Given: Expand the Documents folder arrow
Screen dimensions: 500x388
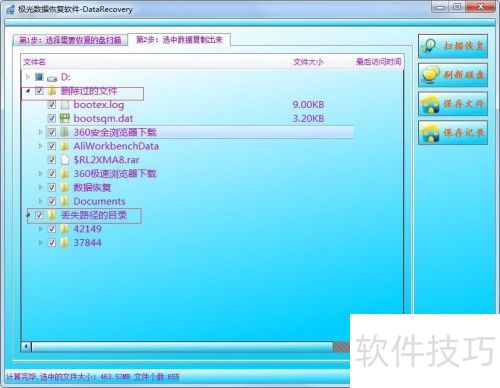Looking at the screenshot, I should click(40, 201).
